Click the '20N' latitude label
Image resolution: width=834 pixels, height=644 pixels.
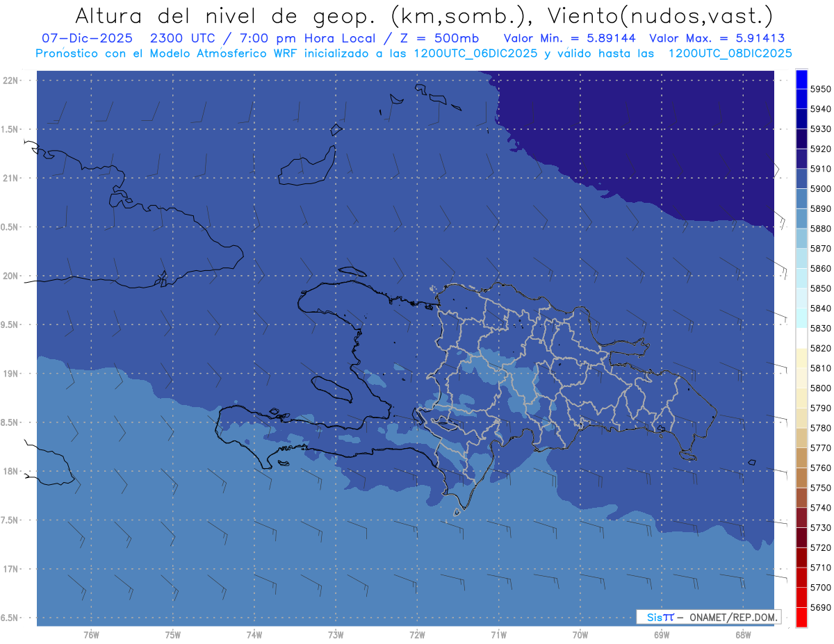click(10, 276)
